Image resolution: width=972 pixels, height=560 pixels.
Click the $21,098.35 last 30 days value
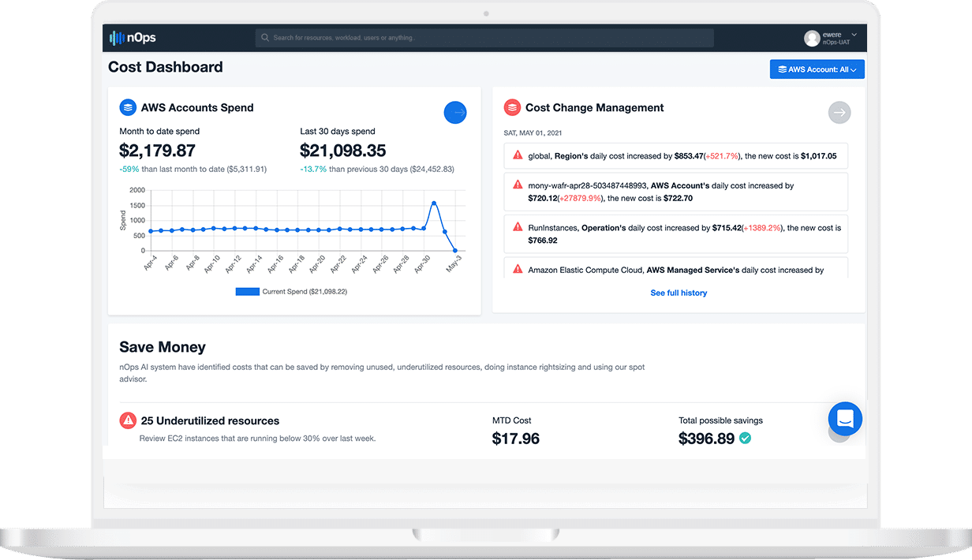[345, 151]
